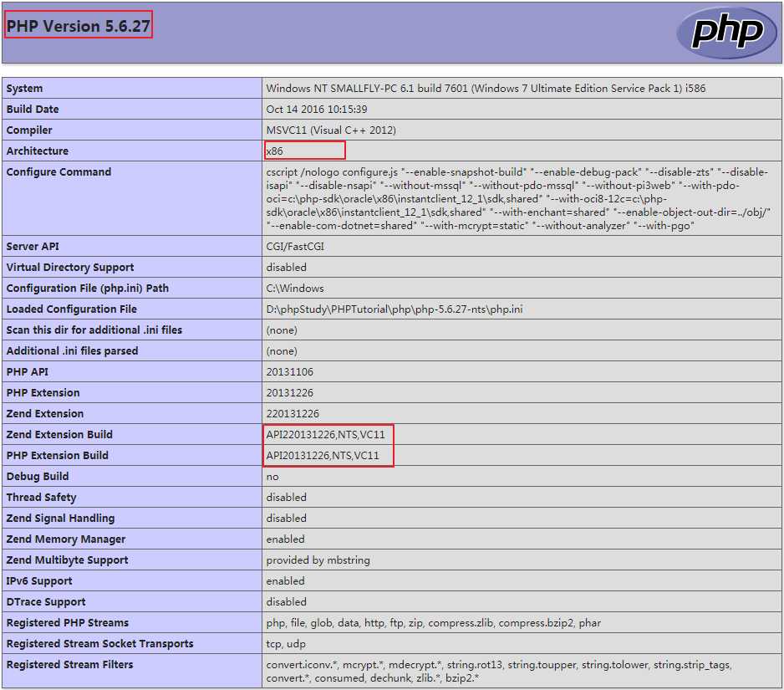This screenshot has height=690, width=784.
Task: Select the disabled value for DTrace Support
Action: [286, 602]
